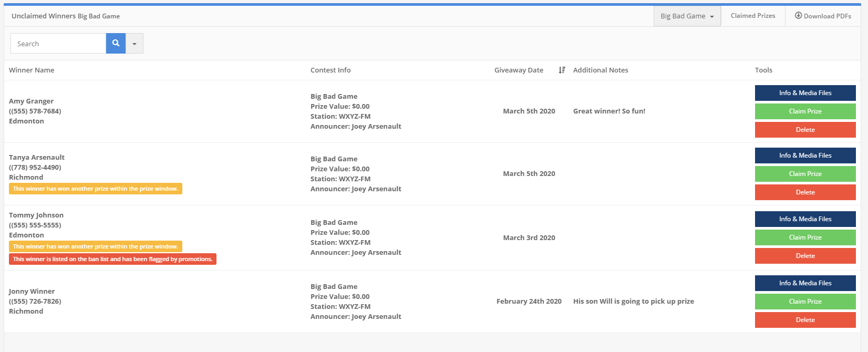Image resolution: width=868 pixels, height=352 pixels.
Task: Delete Amy Granger's winner entry
Action: 805,130
